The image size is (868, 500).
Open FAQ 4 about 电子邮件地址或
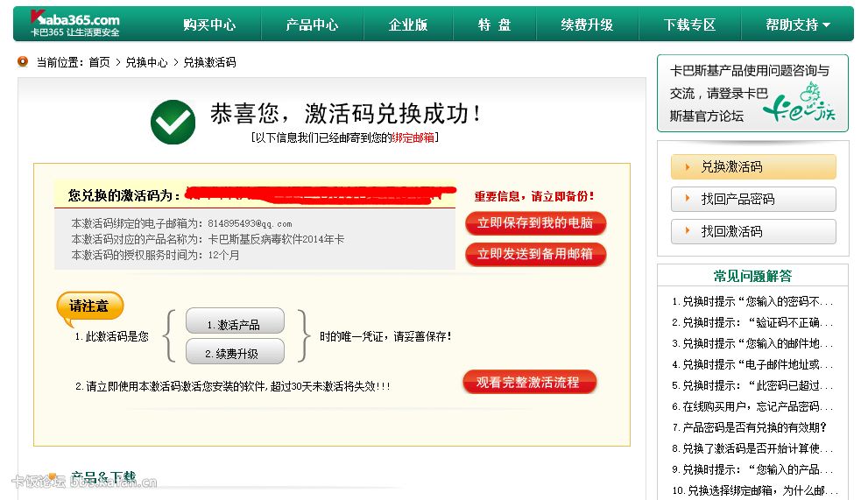(752, 365)
